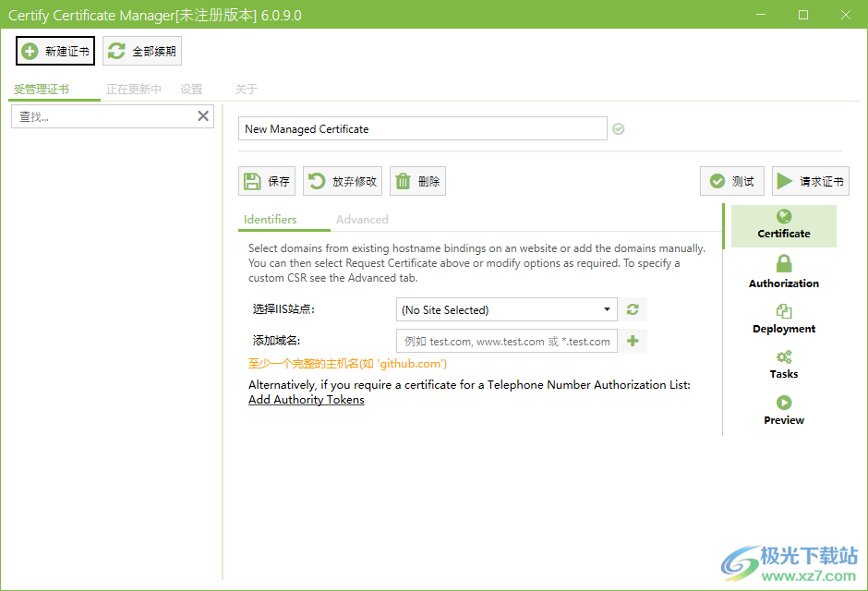Minimize the Certify Certificate Manager window
The width and height of the screenshot is (868, 591).
coord(761,15)
